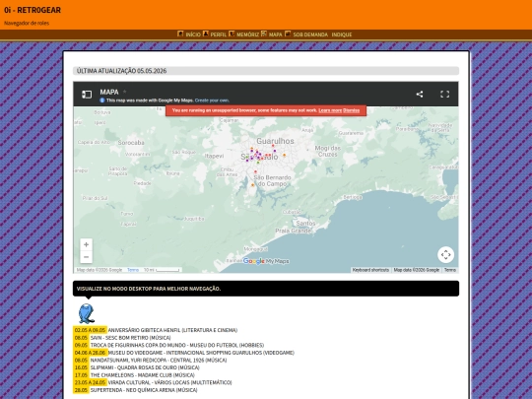
Task: Click the INÍCIO icon in the nav bar
Action: point(180,33)
